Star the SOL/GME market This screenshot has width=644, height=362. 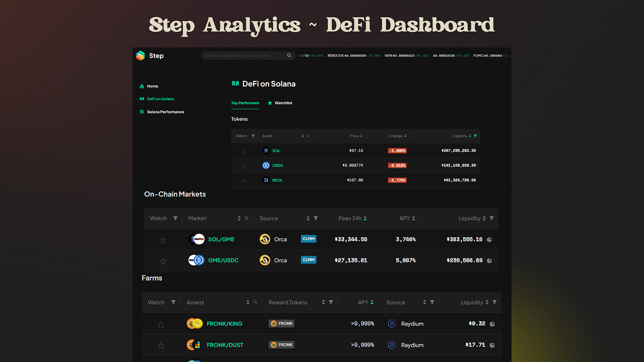point(163,240)
